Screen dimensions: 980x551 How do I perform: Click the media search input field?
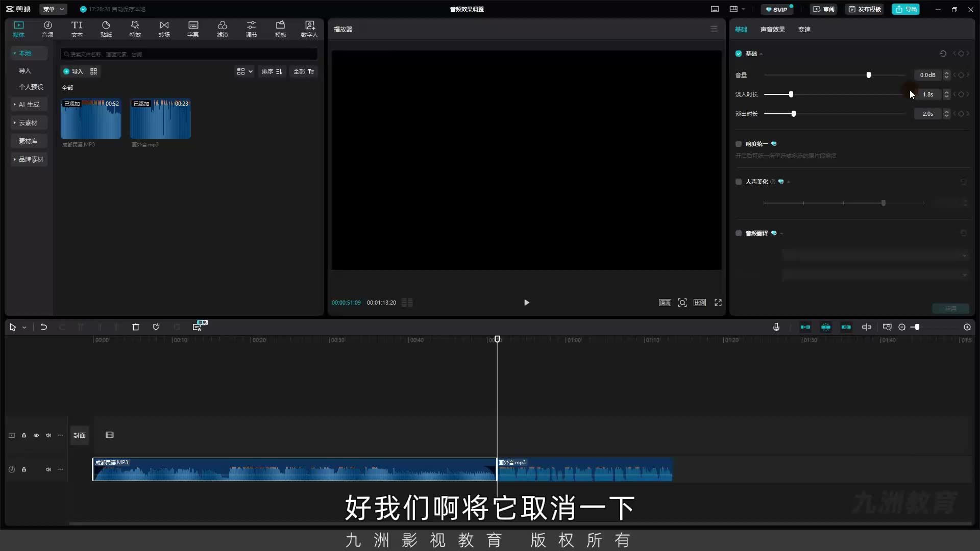pos(189,54)
